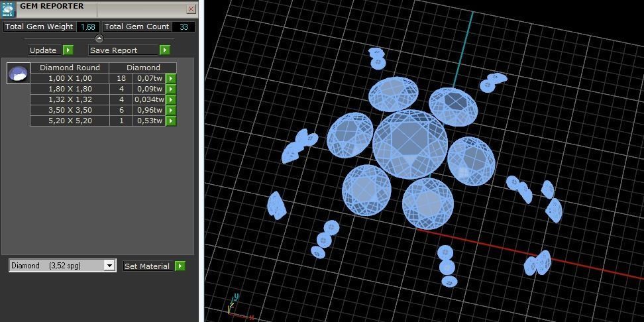Screen dimensions: 644x322
Task: Click the material dropdown arrow button
Action: (x=109, y=266)
